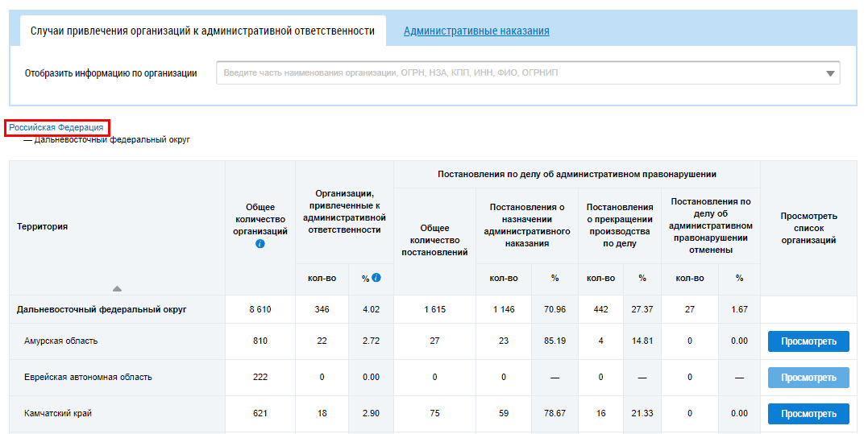Click Еврейская автономная область row name
This screenshot has width=868, height=434.
click(88, 378)
